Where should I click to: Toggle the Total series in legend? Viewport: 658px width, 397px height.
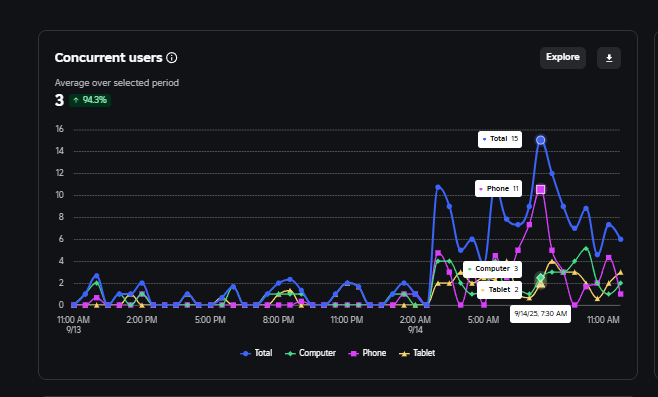[x=256, y=353]
